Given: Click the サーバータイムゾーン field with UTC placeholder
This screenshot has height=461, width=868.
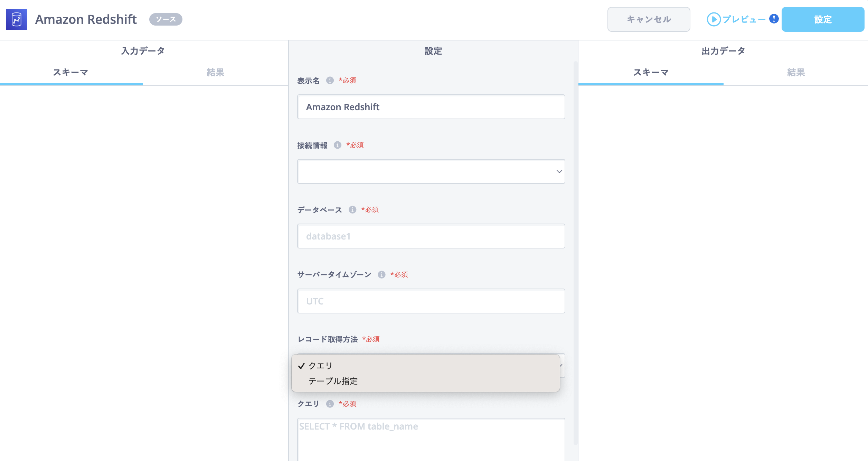Looking at the screenshot, I should point(431,301).
